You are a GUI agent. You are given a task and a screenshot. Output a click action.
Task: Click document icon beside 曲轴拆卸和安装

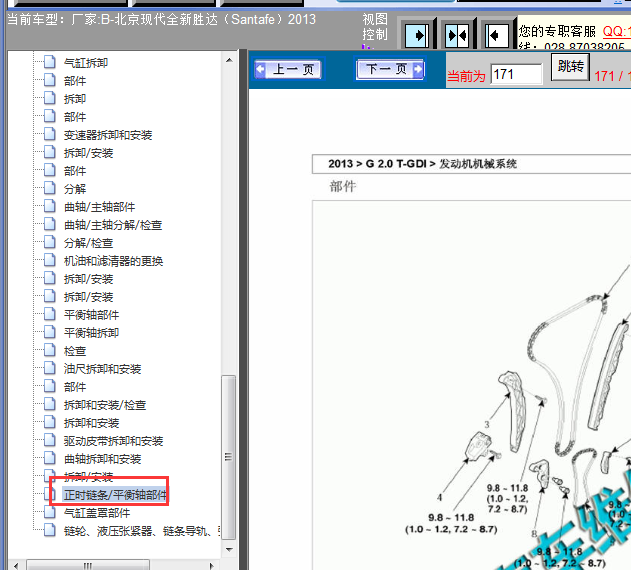point(49,458)
